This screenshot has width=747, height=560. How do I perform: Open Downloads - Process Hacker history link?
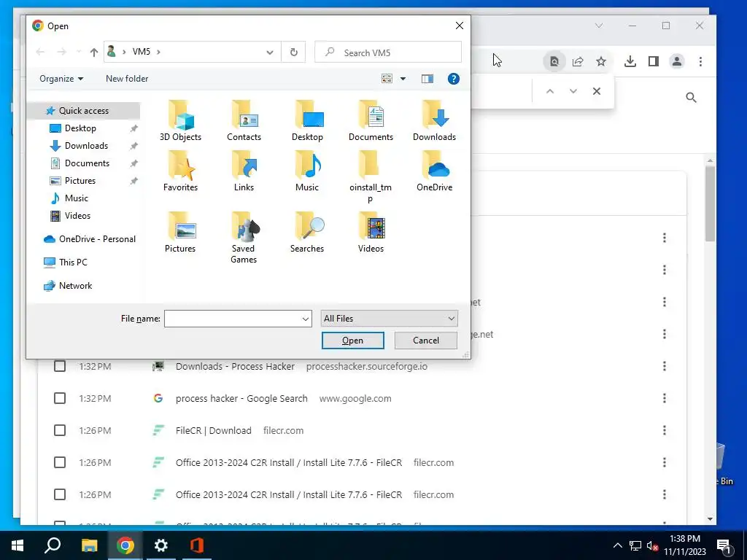click(235, 366)
